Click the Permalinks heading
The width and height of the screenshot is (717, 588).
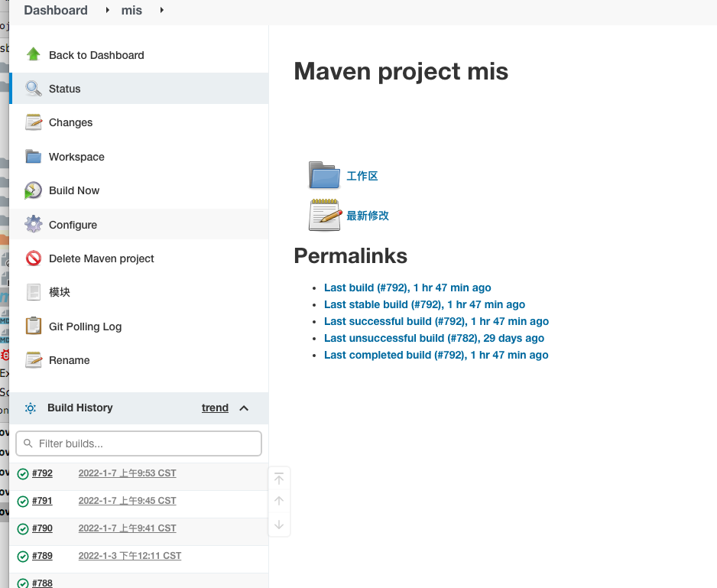coord(350,256)
